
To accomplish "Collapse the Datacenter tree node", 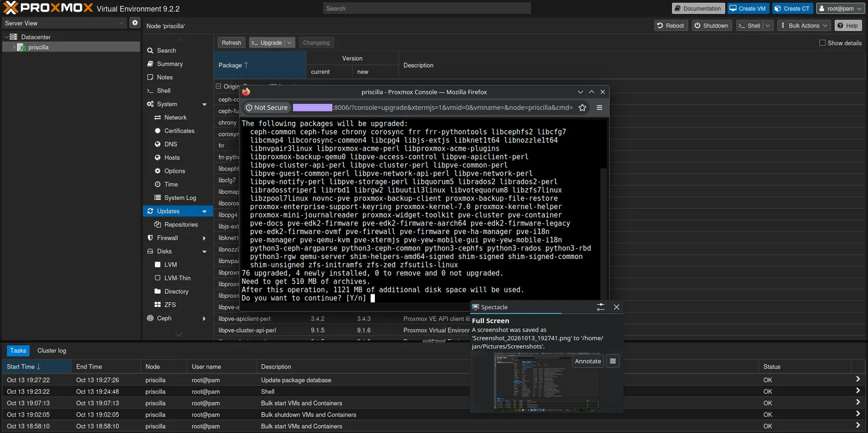I will (x=7, y=37).
